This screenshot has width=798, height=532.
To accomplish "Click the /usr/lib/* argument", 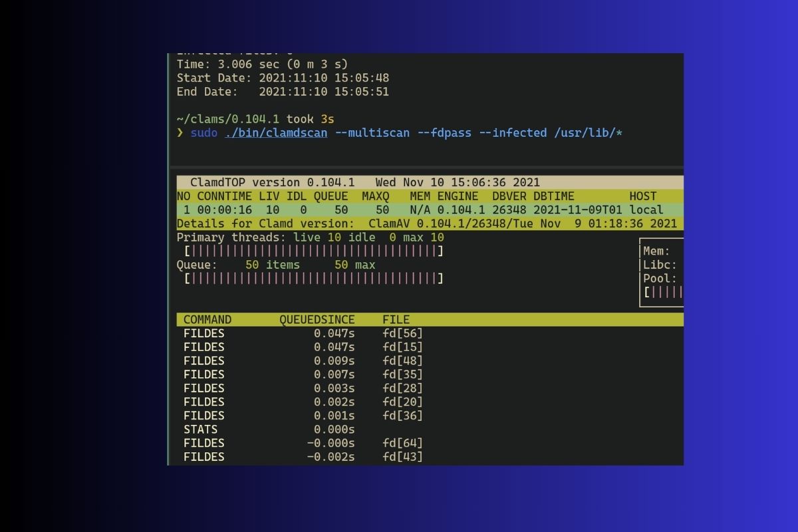I will [588, 133].
